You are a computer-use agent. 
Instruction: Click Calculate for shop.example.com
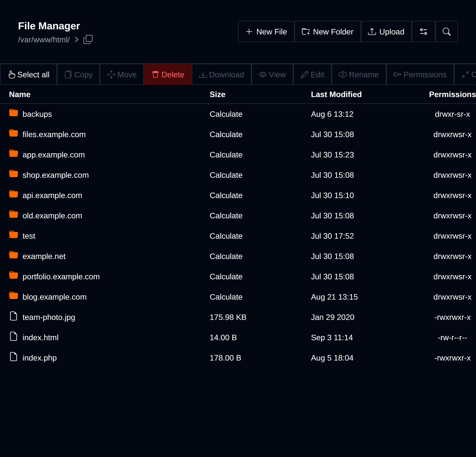226,175
